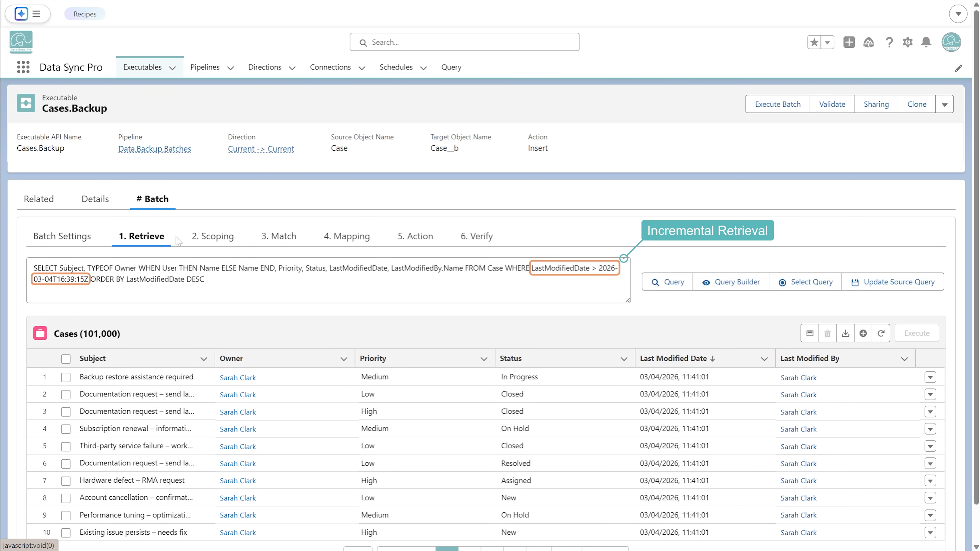Tick the Third-party service failure row checkbox
The height and width of the screenshot is (551, 980).
pyautogui.click(x=66, y=446)
